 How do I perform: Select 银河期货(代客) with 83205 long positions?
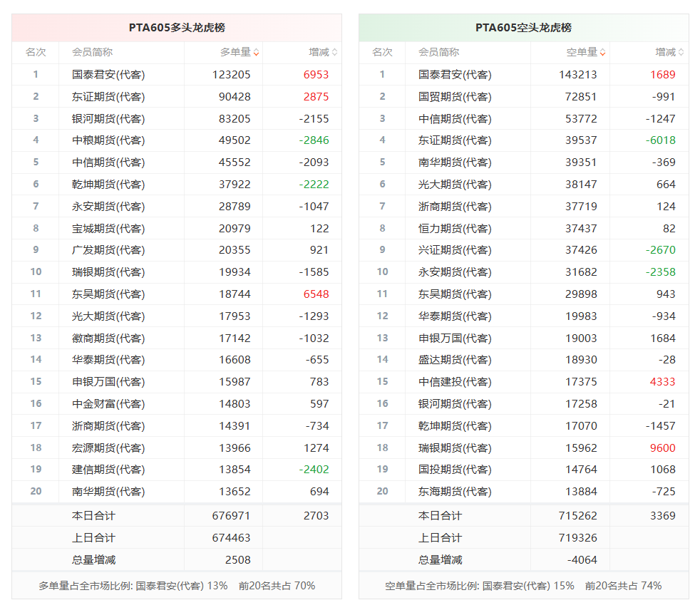(108, 119)
